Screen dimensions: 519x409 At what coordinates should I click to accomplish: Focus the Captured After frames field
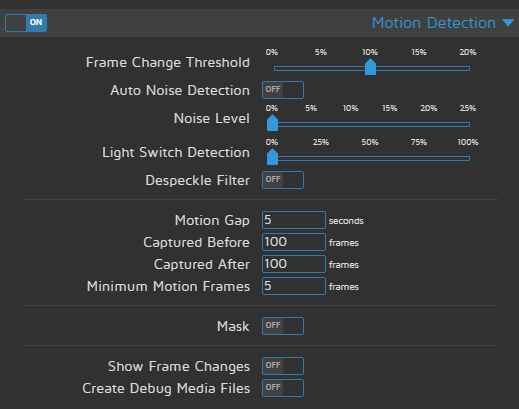click(x=294, y=264)
